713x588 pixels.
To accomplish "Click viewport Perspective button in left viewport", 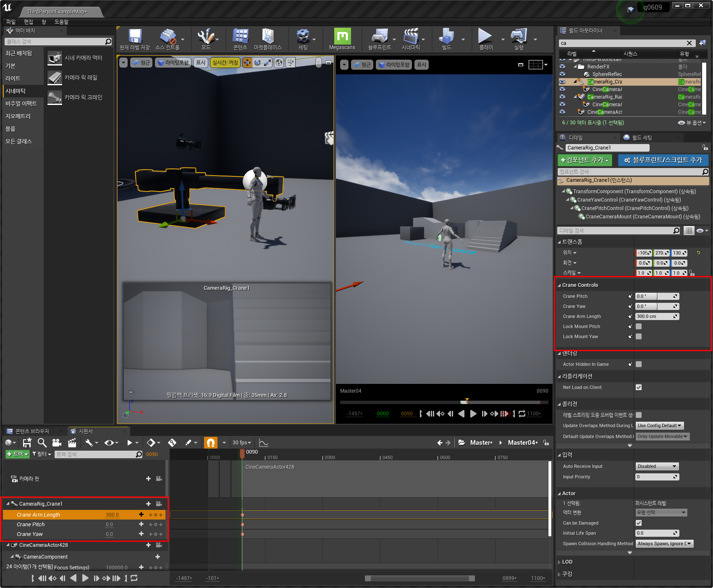I will (x=141, y=63).
